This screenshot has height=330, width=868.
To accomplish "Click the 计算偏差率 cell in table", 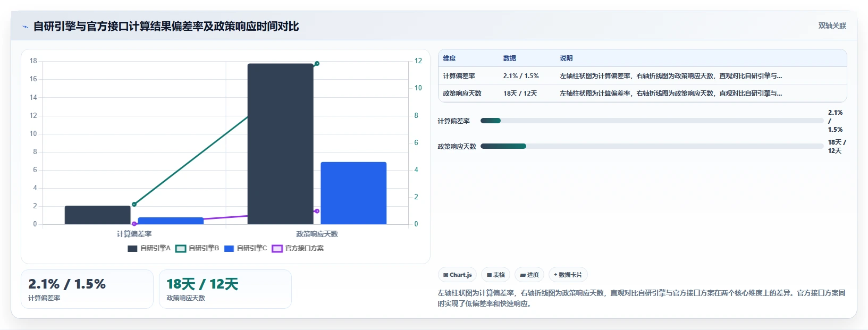I will tap(459, 76).
